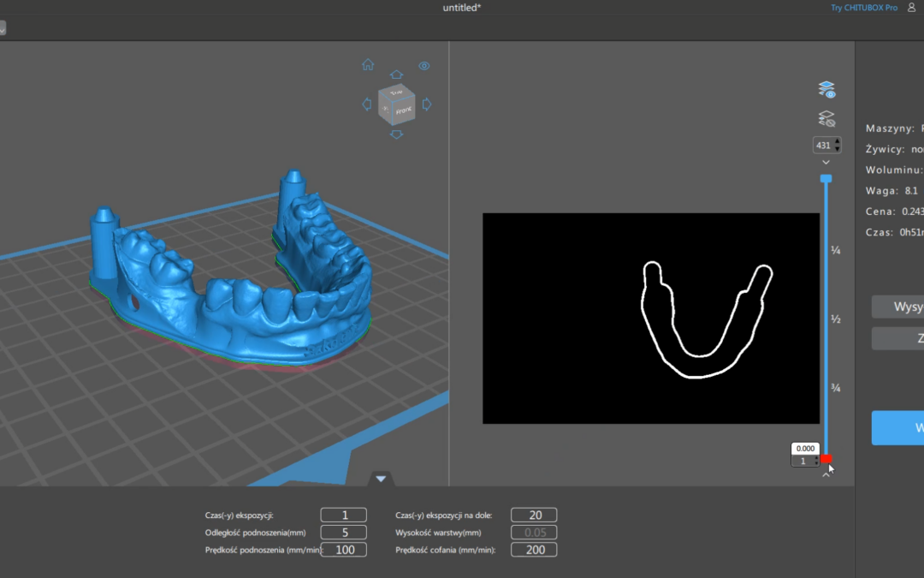Screen dimensions: 924x578
Task: Rotate view with the cube's left arrow
Action: click(367, 104)
